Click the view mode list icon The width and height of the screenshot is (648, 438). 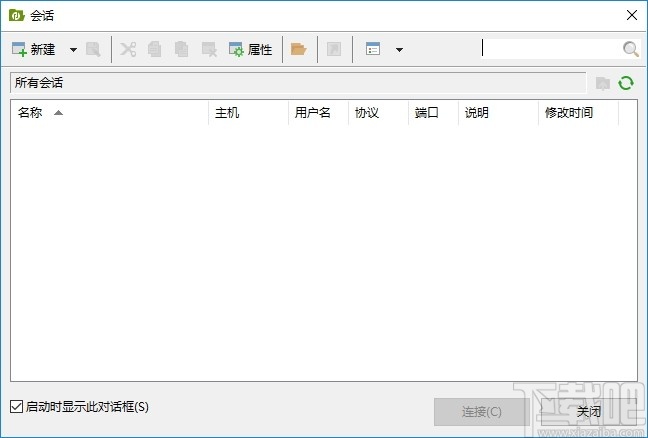373,49
